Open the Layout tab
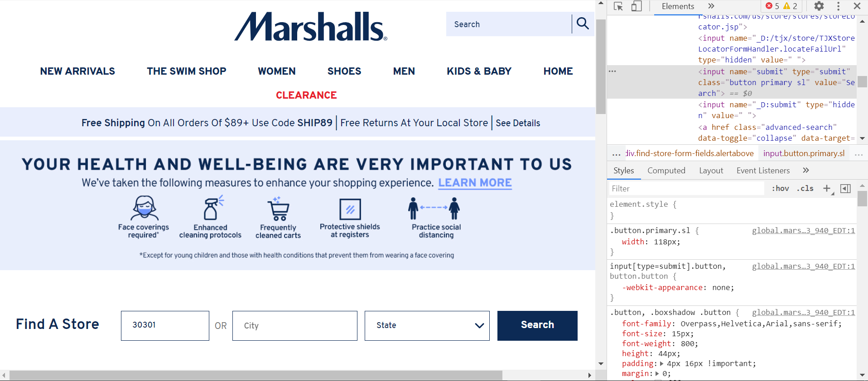This screenshot has width=868, height=381. [711, 171]
